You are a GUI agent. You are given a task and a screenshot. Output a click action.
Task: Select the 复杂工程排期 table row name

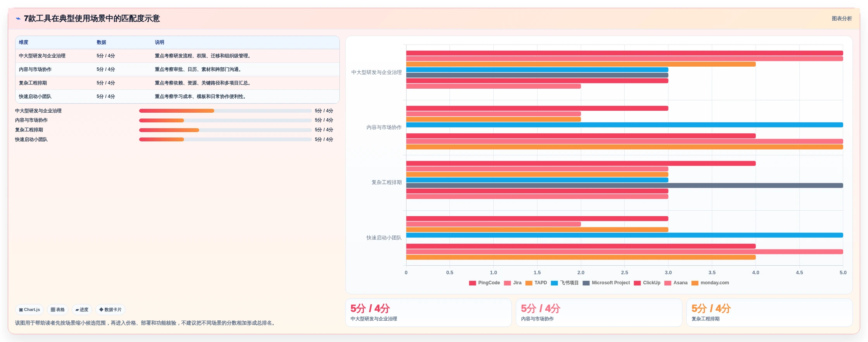click(x=33, y=83)
